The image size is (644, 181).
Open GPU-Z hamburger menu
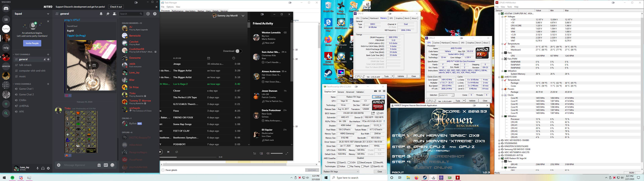pyautogui.click(x=384, y=91)
